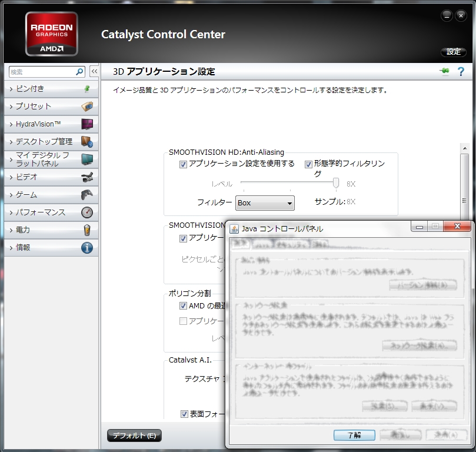Enable unchecked アプリケー checkbox under ポリゴン分割
Screen dimensions: 476x452
click(183, 321)
